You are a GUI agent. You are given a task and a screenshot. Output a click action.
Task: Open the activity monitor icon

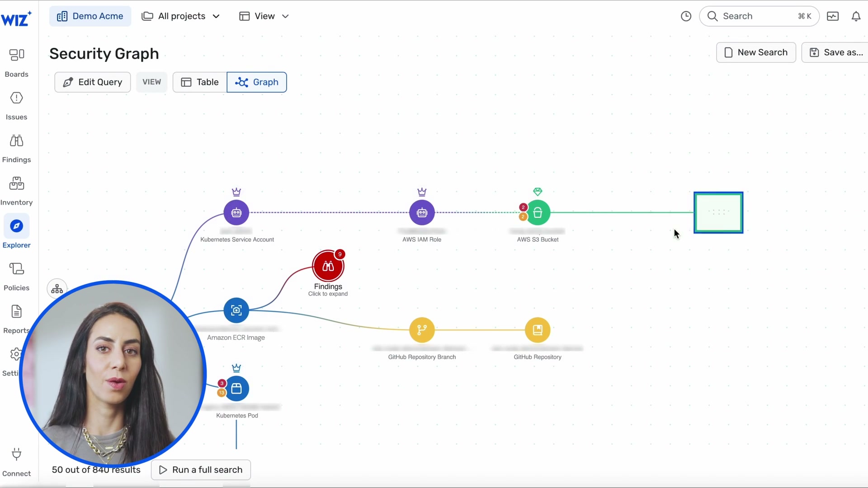[833, 16]
